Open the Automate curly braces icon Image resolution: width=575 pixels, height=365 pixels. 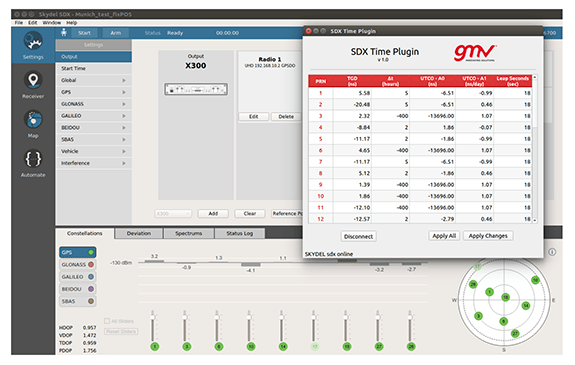[x=33, y=159]
